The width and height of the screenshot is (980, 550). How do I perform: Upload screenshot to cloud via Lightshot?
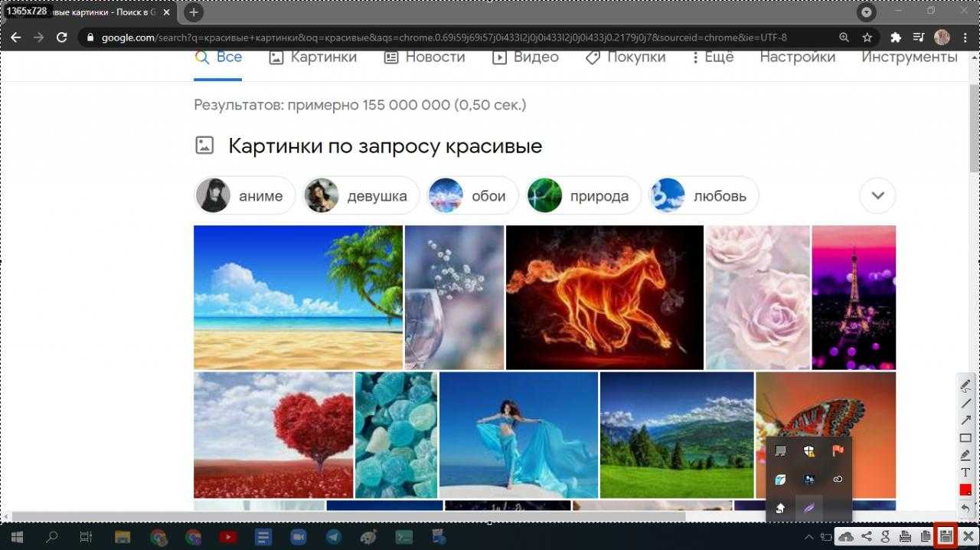click(x=846, y=536)
